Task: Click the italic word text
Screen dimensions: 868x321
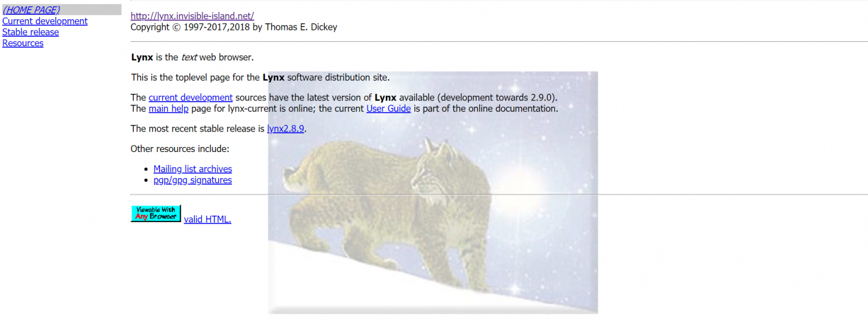Action: (x=189, y=57)
